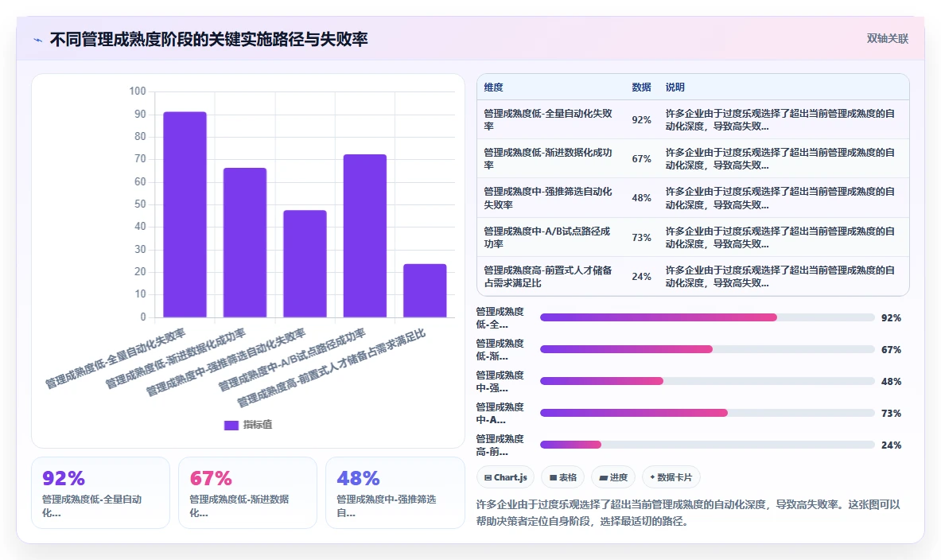Image resolution: width=941 pixels, height=560 pixels.
Task: Click the 92% progress bar
Action: [707, 317]
